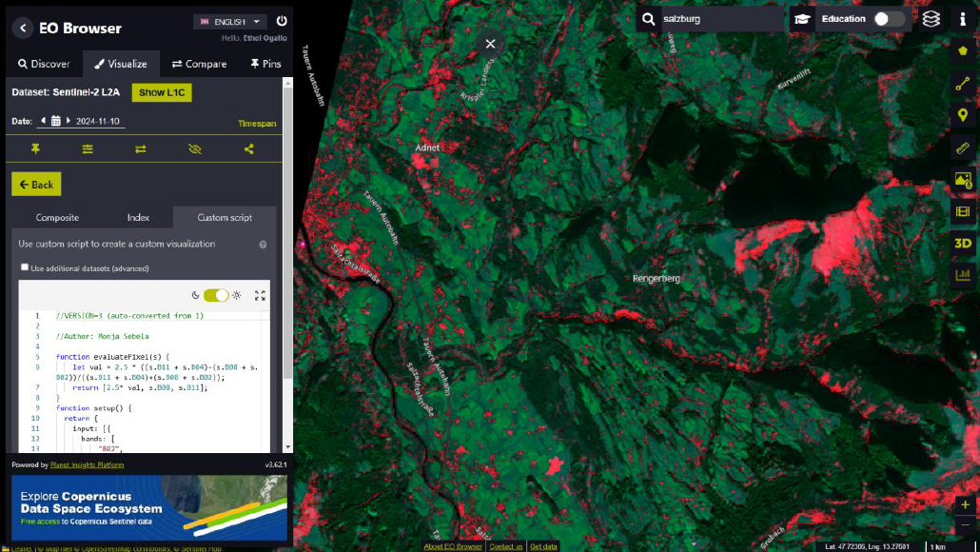
Task: Expand the code editor to fullscreen
Action: [x=259, y=296]
